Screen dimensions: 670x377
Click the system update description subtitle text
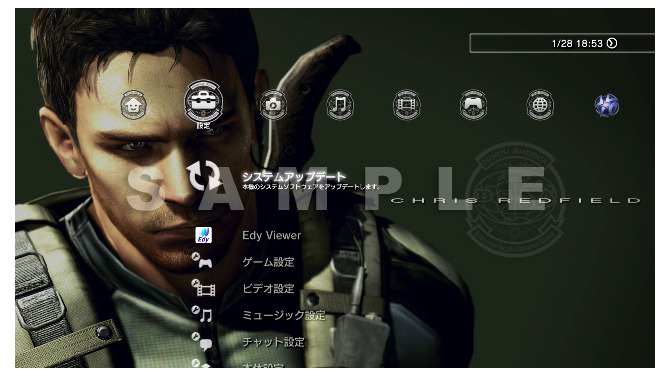coord(311,187)
